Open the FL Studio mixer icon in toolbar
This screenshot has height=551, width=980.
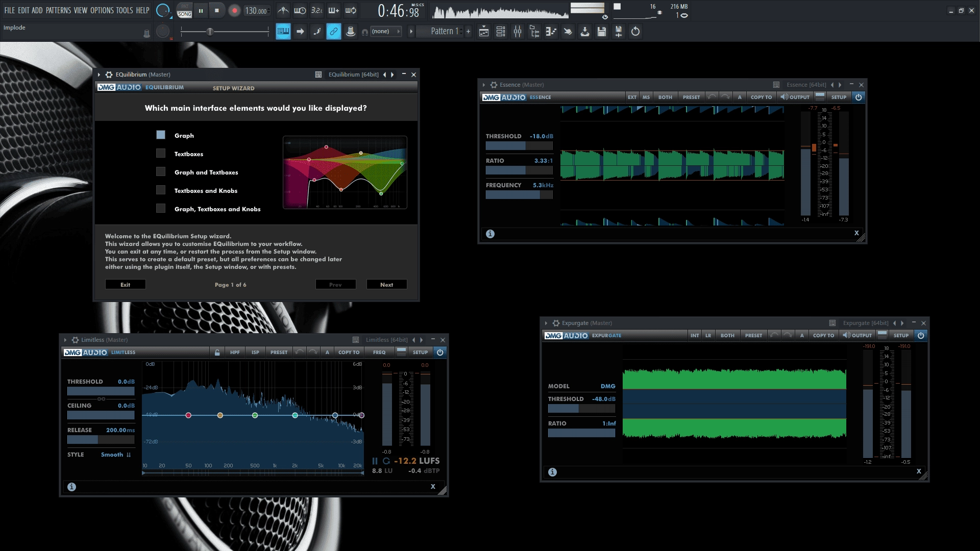click(517, 31)
